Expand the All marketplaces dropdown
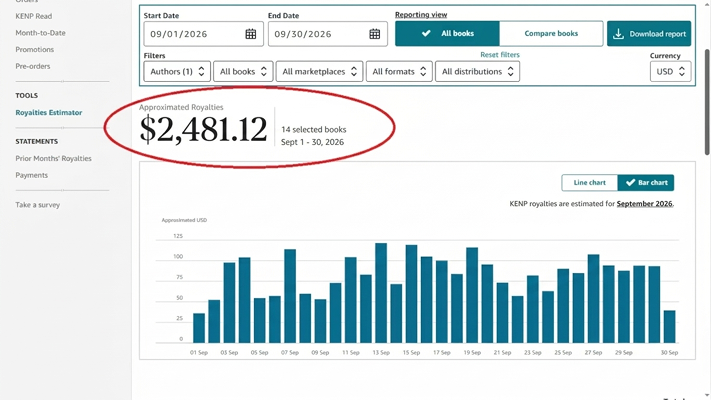The image size is (711, 400). pyautogui.click(x=319, y=71)
